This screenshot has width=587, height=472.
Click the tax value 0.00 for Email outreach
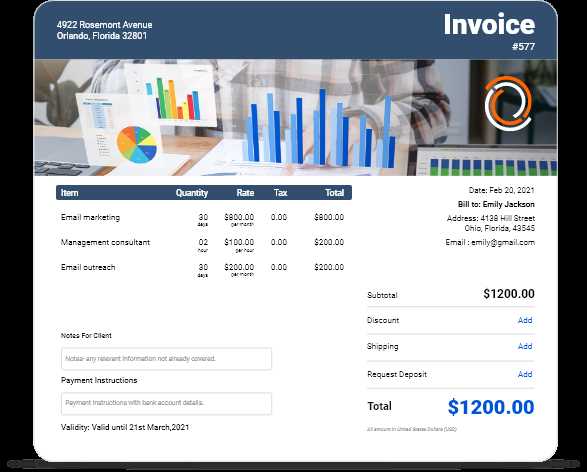(279, 267)
